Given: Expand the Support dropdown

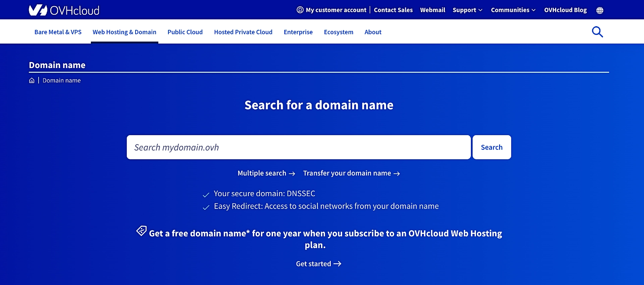Looking at the screenshot, I should [x=467, y=10].
